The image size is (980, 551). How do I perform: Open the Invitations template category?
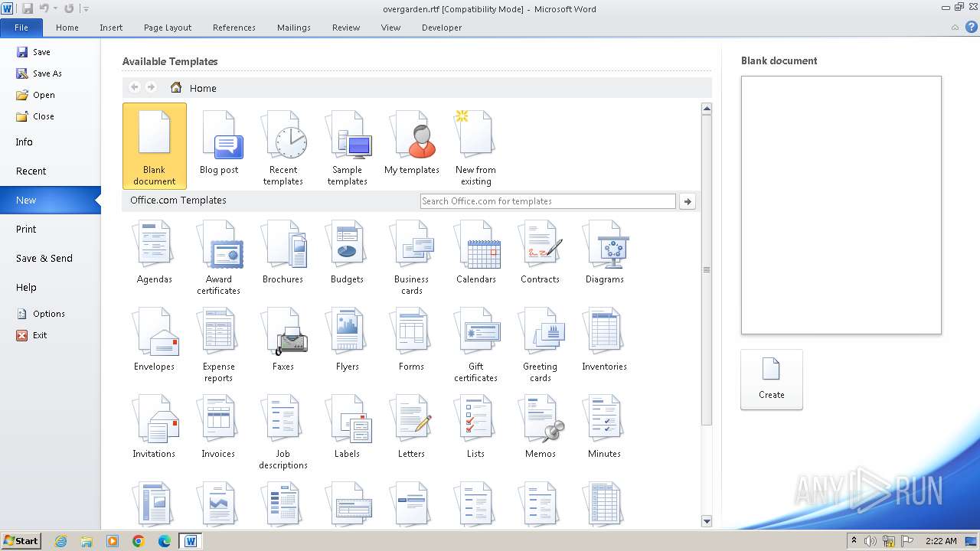[155, 427]
